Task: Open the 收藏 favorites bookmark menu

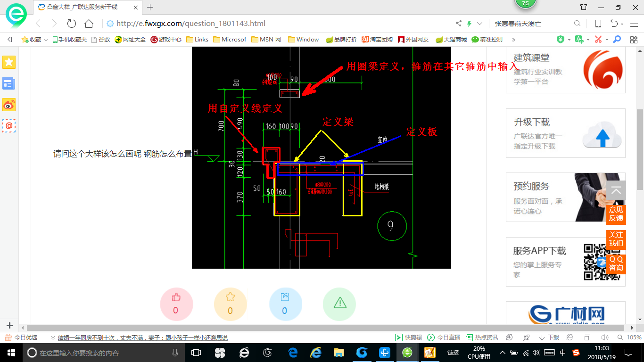Action: pyautogui.click(x=34, y=40)
